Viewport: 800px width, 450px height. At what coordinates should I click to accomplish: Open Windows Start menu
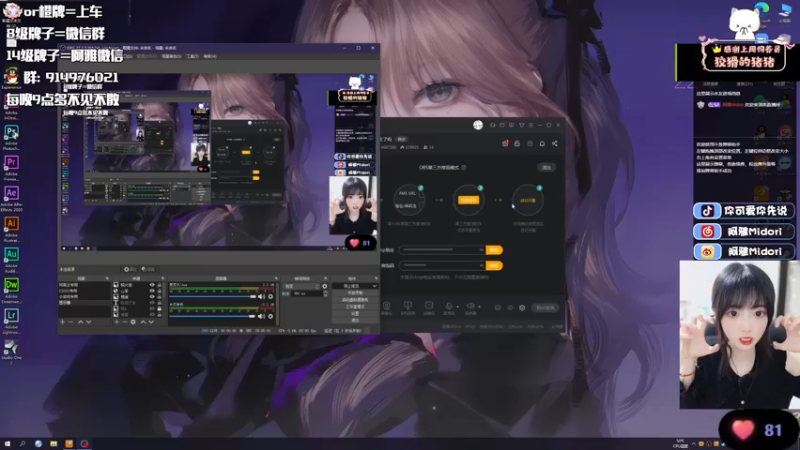[7, 444]
